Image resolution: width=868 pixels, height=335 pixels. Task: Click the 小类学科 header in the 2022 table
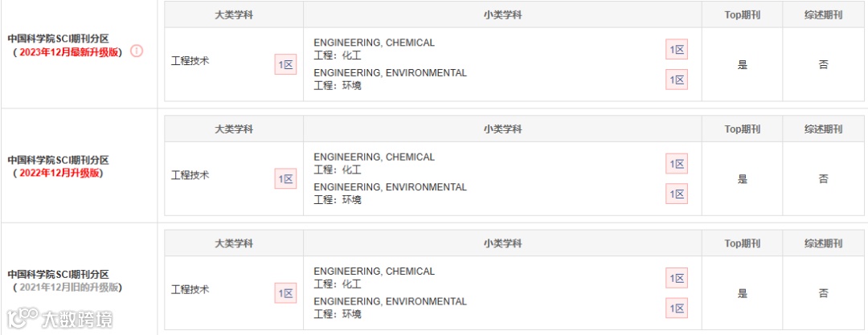[x=502, y=129]
